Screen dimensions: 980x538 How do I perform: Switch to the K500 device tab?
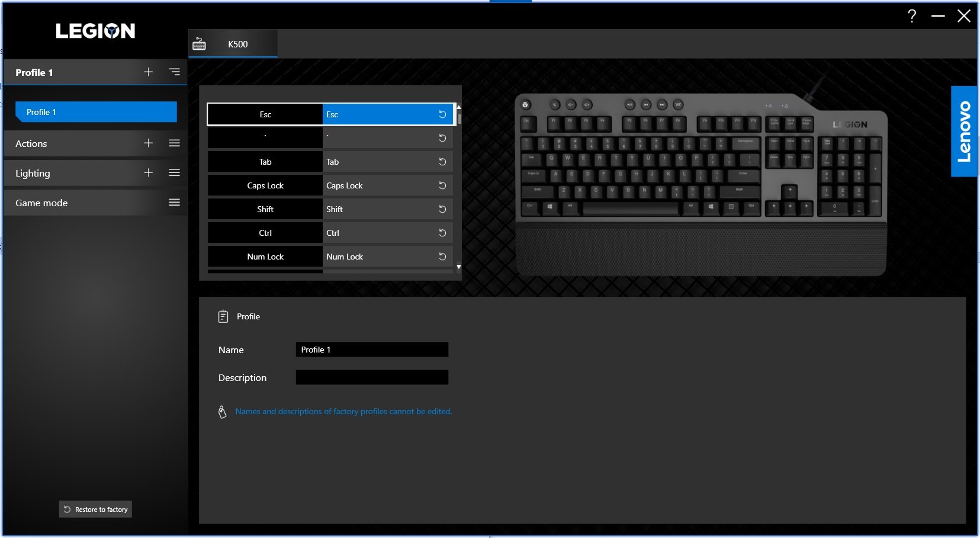pos(233,44)
